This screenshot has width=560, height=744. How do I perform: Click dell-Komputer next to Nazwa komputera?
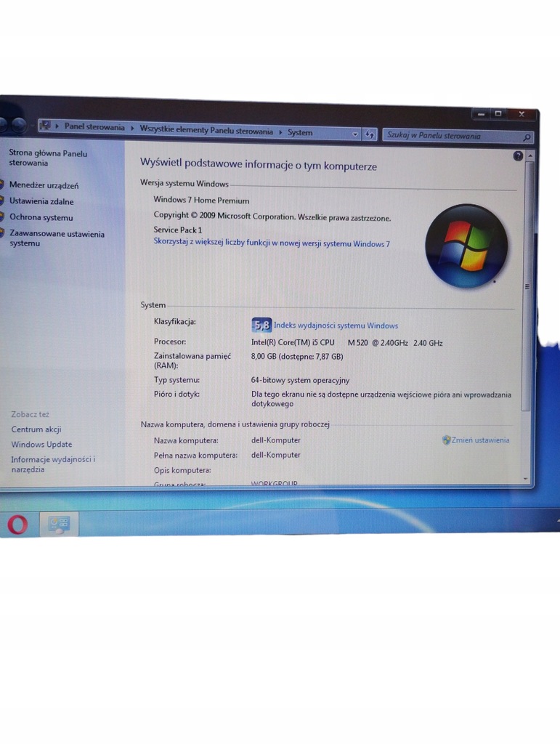coord(276,440)
